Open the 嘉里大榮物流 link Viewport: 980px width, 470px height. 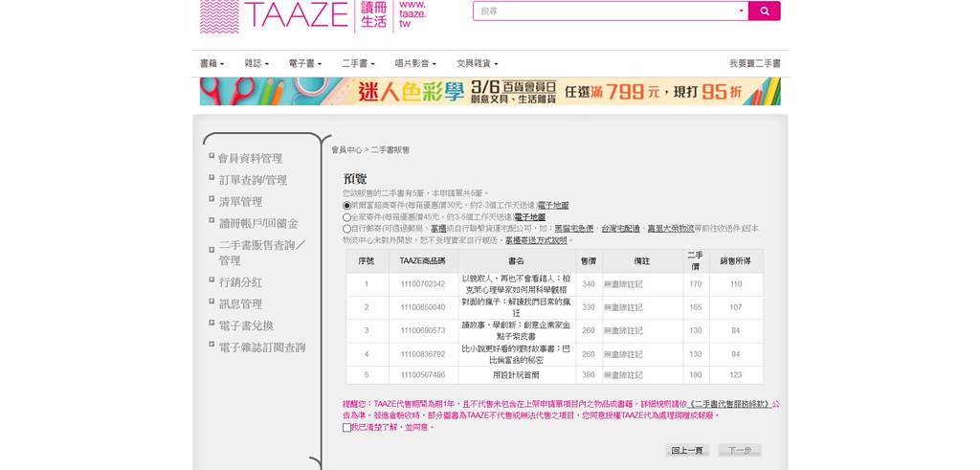point(670,229)
